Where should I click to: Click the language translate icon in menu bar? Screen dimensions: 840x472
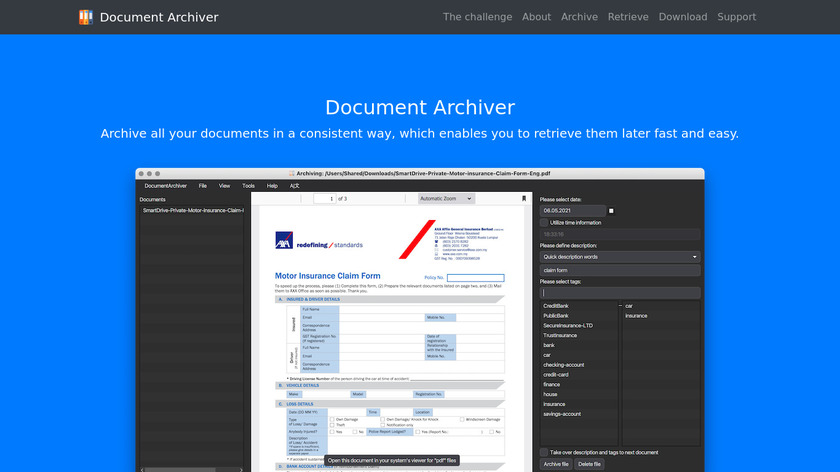tap(294, 186)
